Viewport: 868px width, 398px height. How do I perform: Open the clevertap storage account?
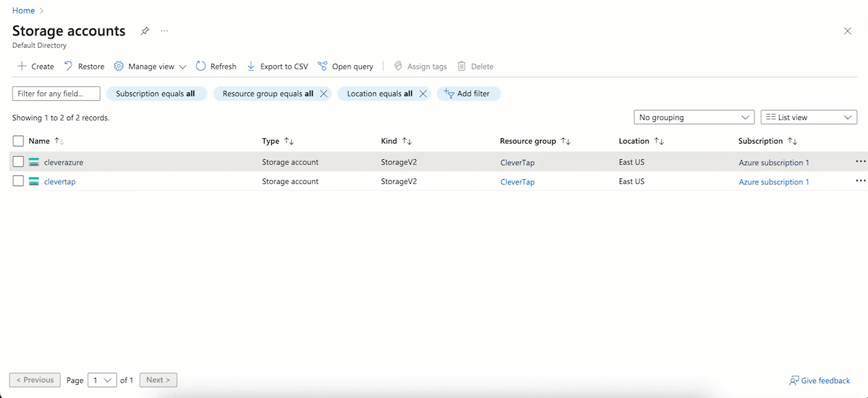pyautogui.click(x=60, y=181)
